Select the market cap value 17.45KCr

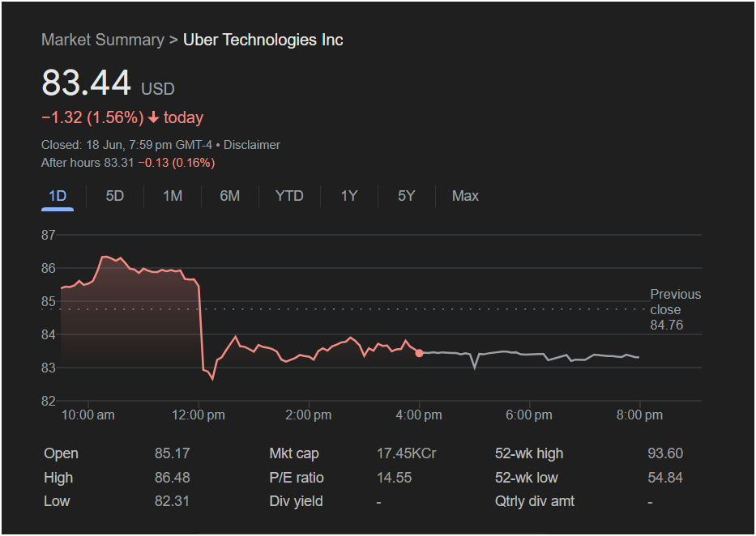407,453
